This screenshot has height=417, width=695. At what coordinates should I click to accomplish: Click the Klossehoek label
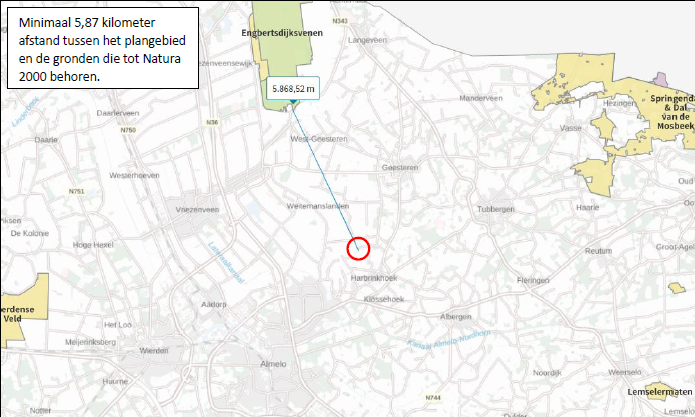click(x=384, y=299)
